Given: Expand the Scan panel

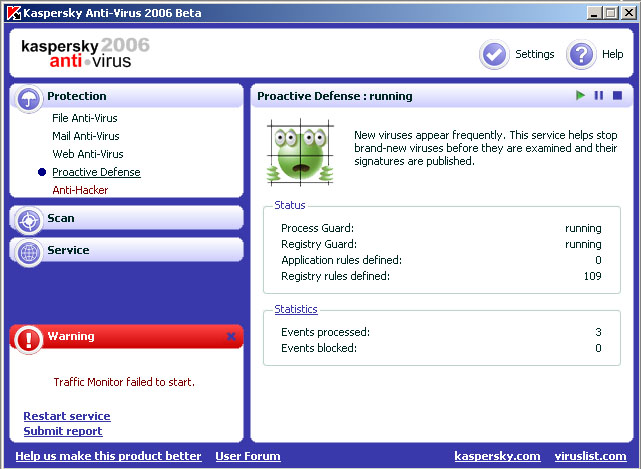Looking at the screenshot, I should point(127,218).
